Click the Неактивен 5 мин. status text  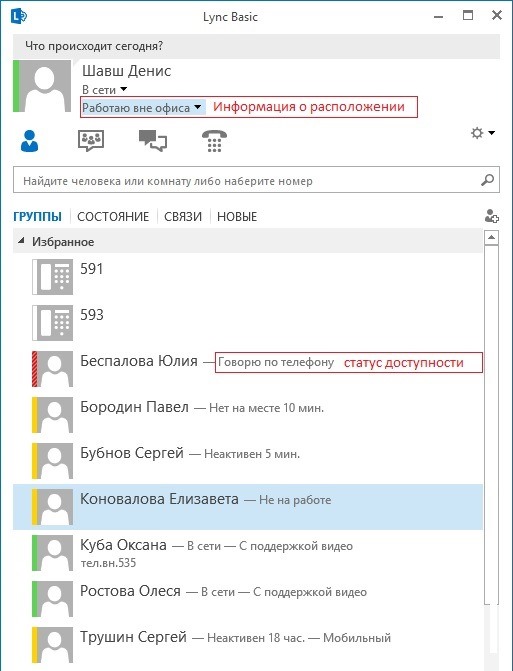click(252, 454)
